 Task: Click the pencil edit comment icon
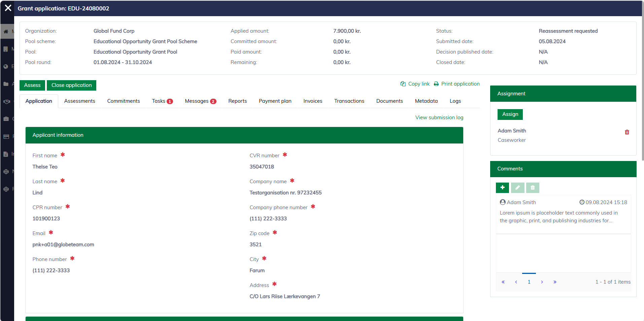[x=517, y=188]
